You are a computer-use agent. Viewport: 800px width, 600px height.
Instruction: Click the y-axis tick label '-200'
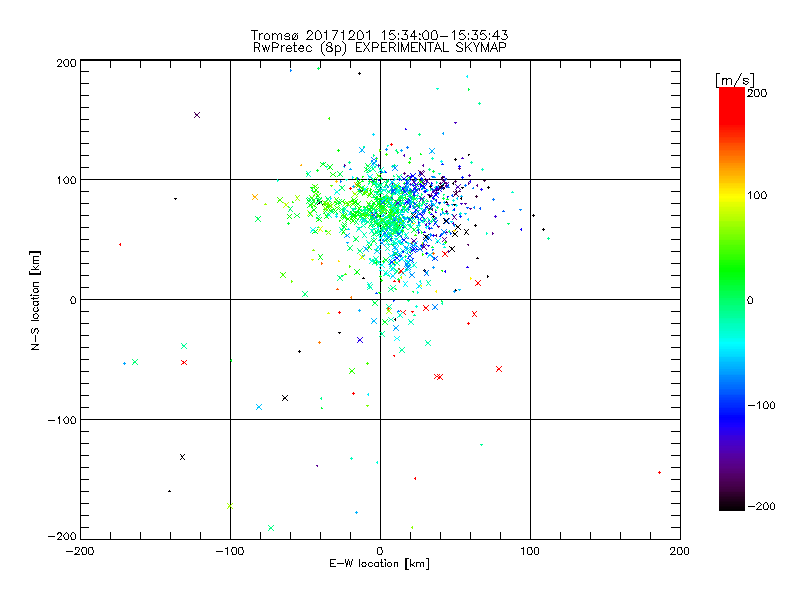pos(62,536)
